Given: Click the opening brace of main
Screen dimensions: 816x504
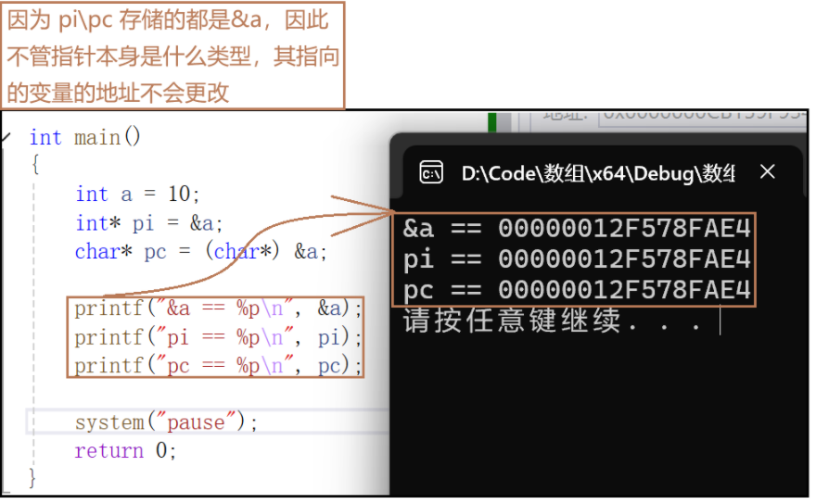Looking at the screenshot, I should click(x=35, y=165).
